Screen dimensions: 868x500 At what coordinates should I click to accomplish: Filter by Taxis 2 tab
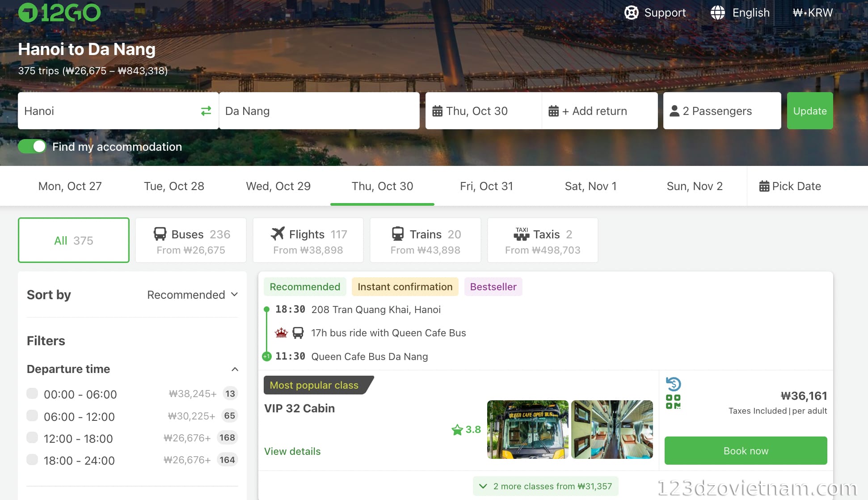coord(543,240)
